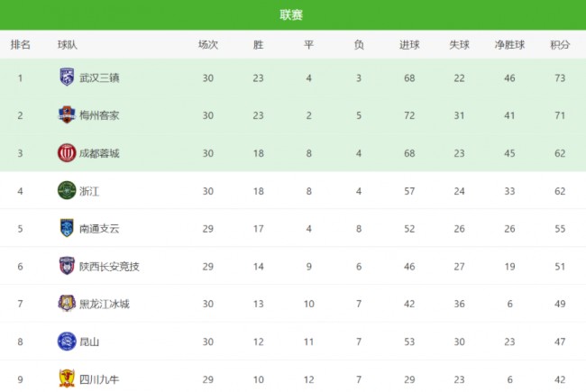Click the 昆山 team crest
586x392 pixels.
pyautogui.click(x=67, y=342)
